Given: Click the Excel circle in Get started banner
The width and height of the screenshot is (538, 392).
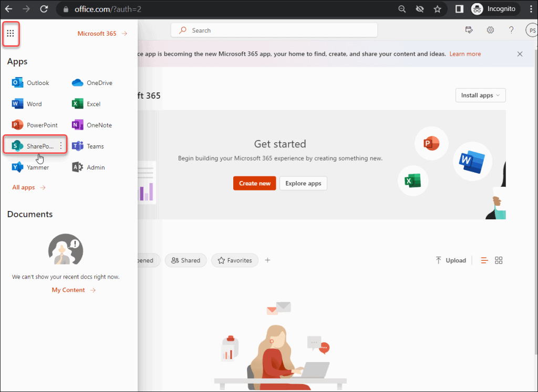Looking at the screenshot, I should [x=413, y=181].
